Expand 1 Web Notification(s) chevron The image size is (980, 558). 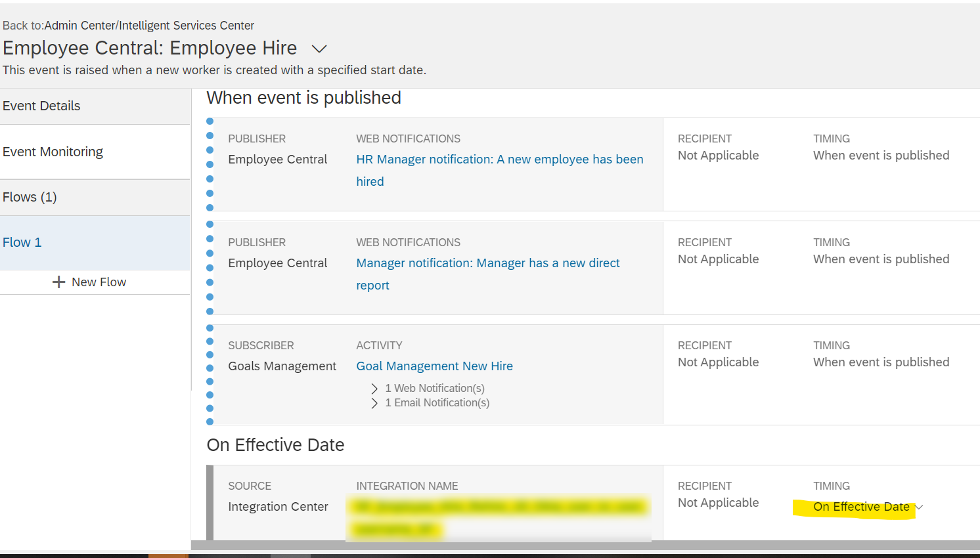(374, 389)
